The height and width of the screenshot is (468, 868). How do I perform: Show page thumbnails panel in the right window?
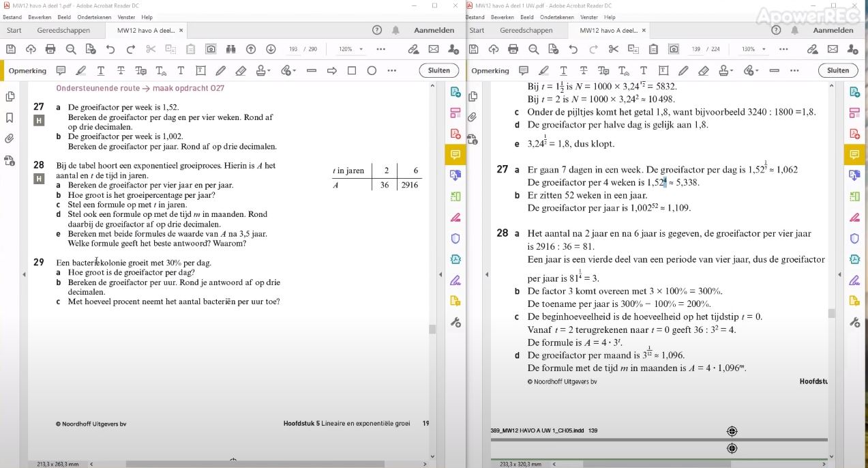(x=472, y=96)
